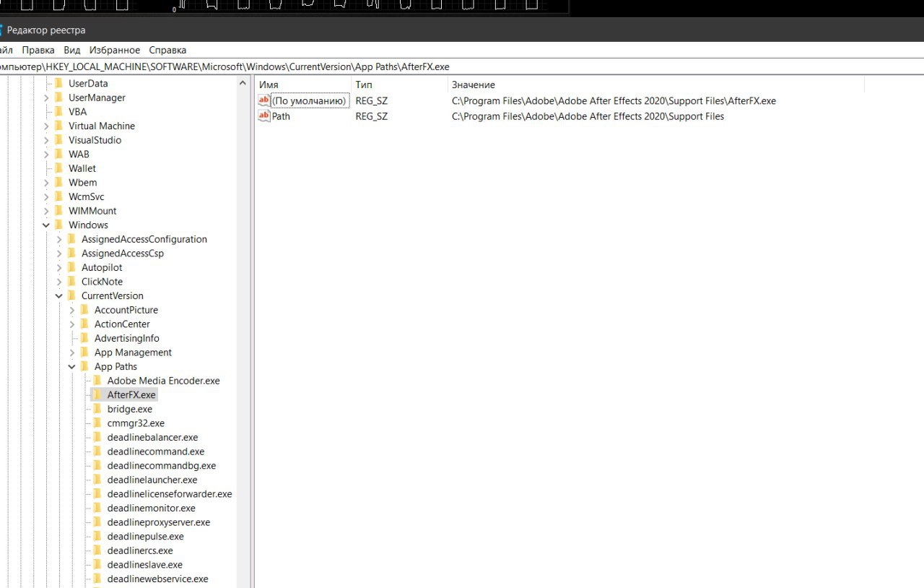Expand the VisualStudio key
924x588 pixels.
[x=47, y=140]
